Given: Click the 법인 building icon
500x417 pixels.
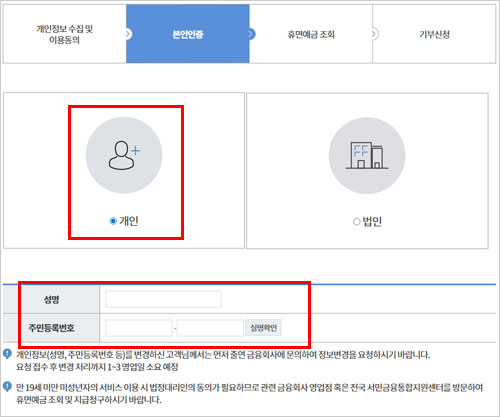Looking at the screenshot, I should [367, 155].
